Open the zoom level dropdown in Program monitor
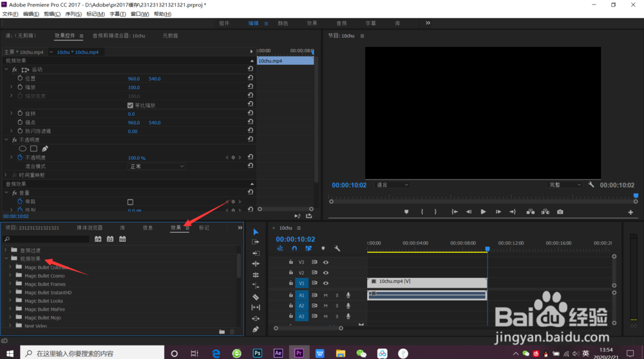 pyautogui.click(x=392, y=185)
